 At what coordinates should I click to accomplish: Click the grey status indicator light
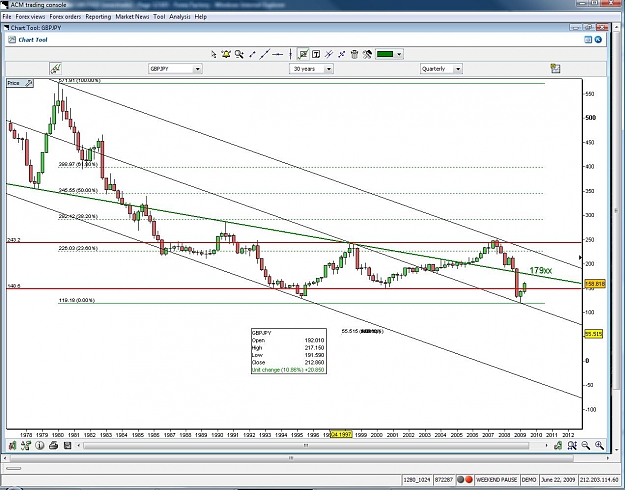pyautogui.click(x=460, y=480)
